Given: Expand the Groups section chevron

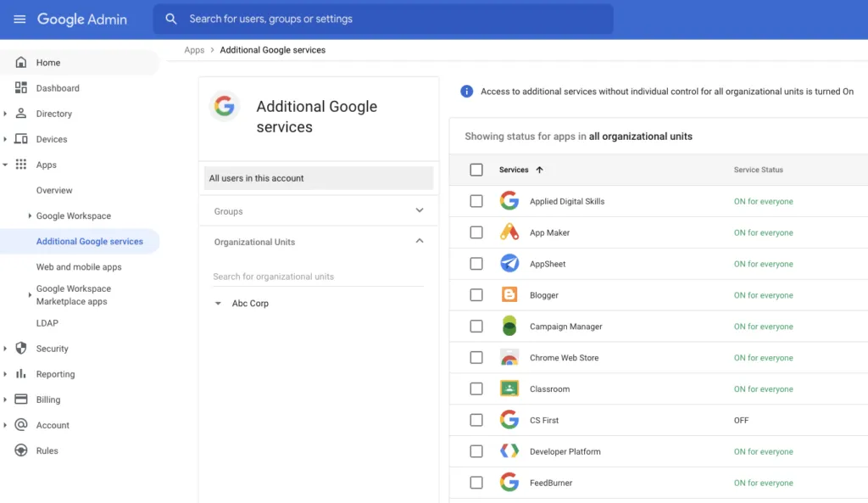Looking at the screenshot, I should (420, 210).
